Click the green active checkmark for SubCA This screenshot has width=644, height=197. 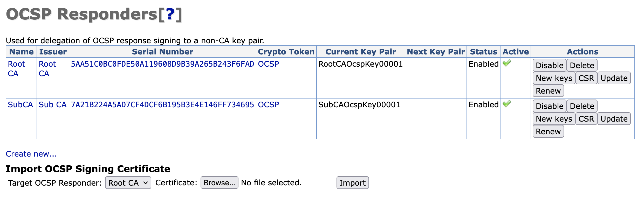[x=506, y=104]
